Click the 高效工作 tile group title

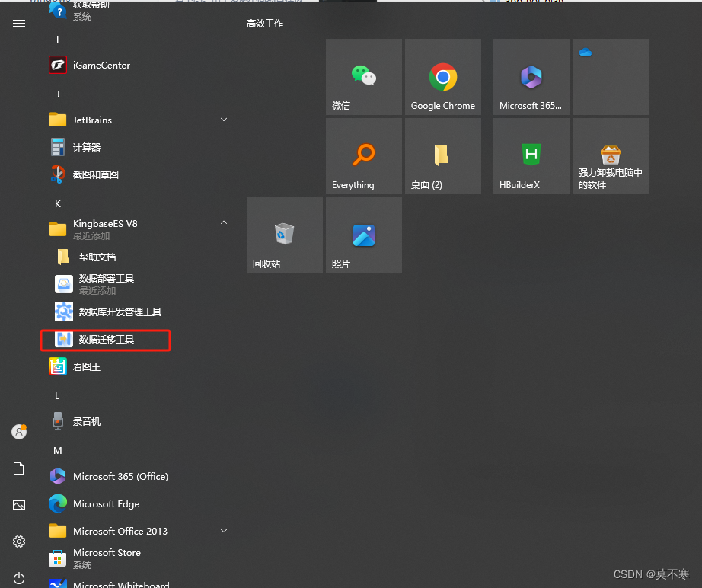click(265, 24)
